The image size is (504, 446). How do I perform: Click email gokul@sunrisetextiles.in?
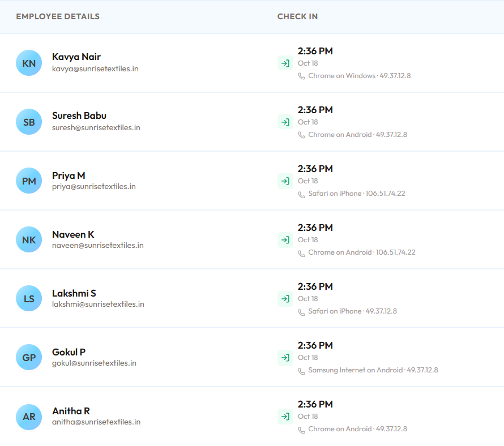pos(94,363)
